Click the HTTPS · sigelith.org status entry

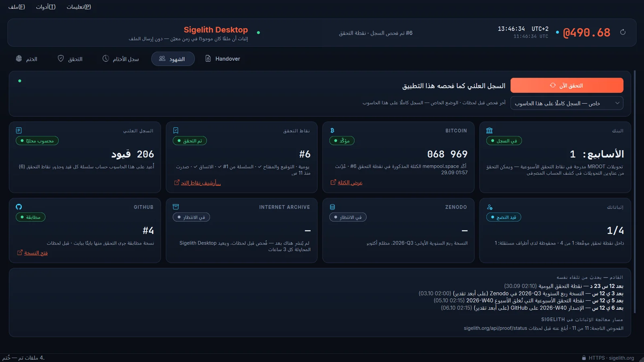click(611, 358)
